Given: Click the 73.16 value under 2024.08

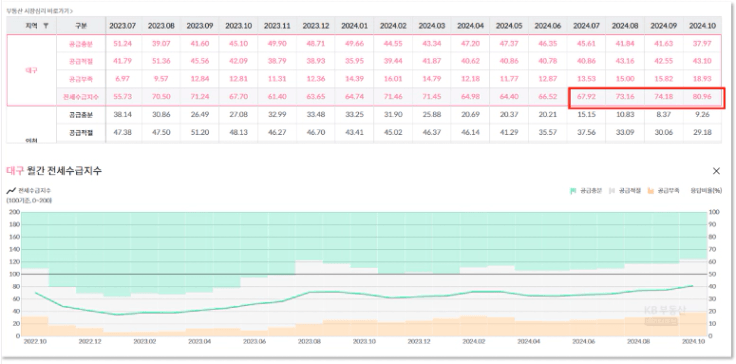Looking at the screenshot, I should click(x=625, y=97).
